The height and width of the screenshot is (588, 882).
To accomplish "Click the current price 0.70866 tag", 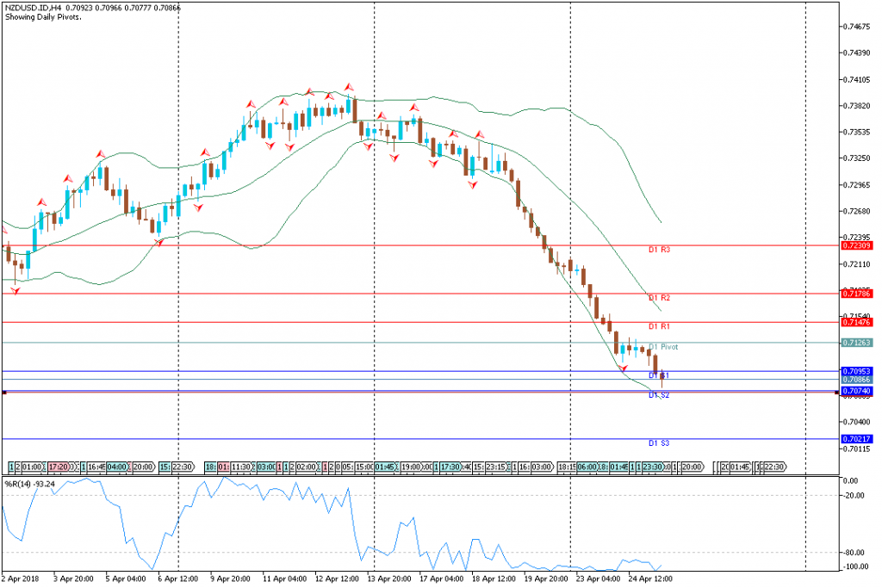I will point(858,380).
